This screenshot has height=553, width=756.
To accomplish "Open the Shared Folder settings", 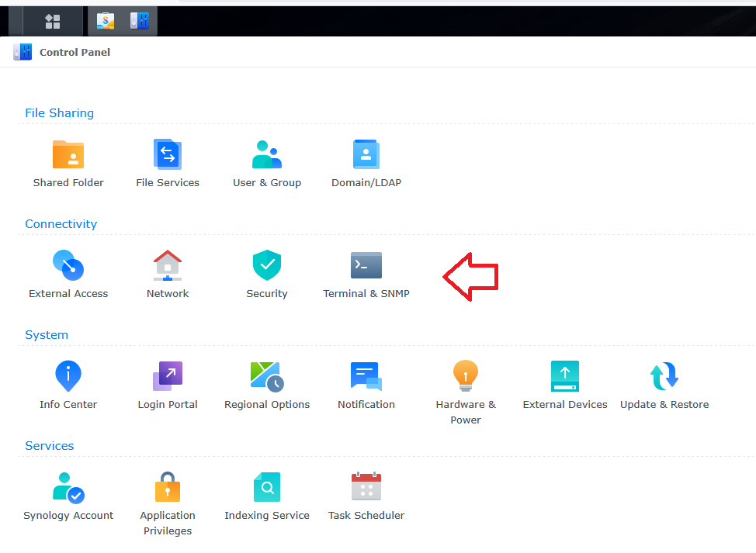I will [68, 155].
